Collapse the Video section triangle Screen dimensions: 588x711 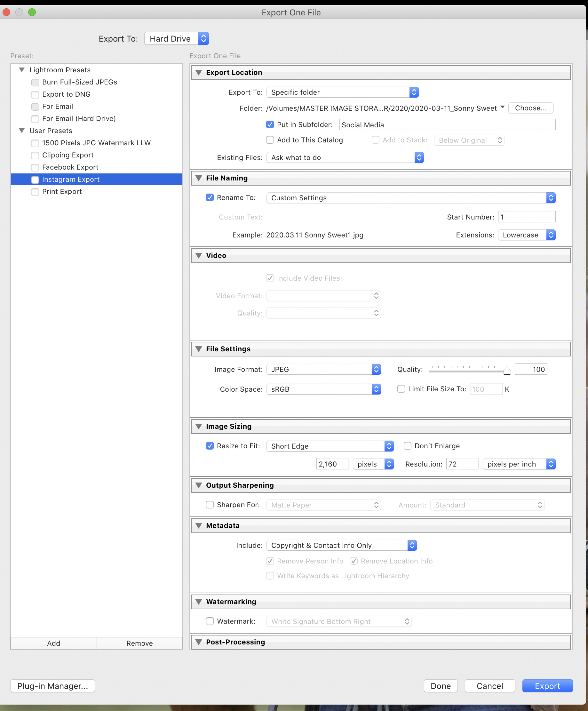[x=199, y=255]
